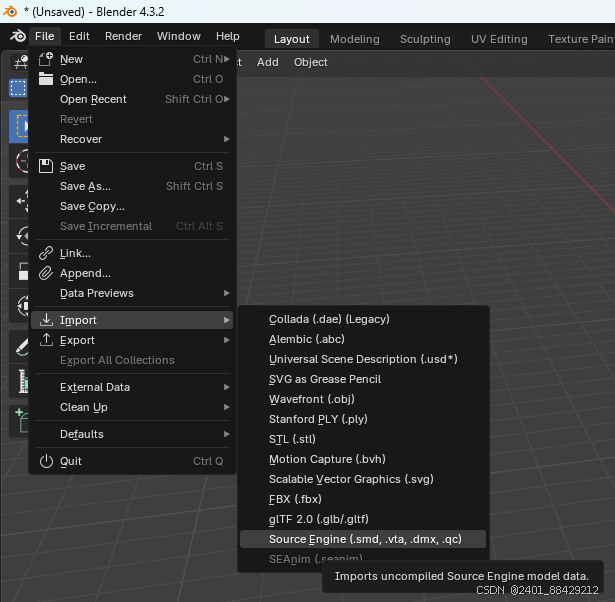This screenshot has width=615, height=602.
Task: Open the Window menu
Action: coord(179,36)
